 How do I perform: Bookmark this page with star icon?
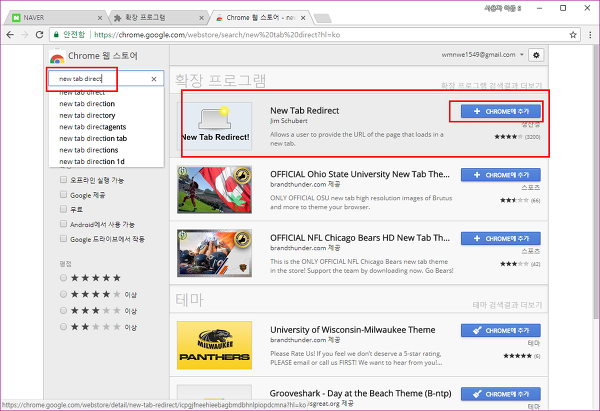click(573, 35)
